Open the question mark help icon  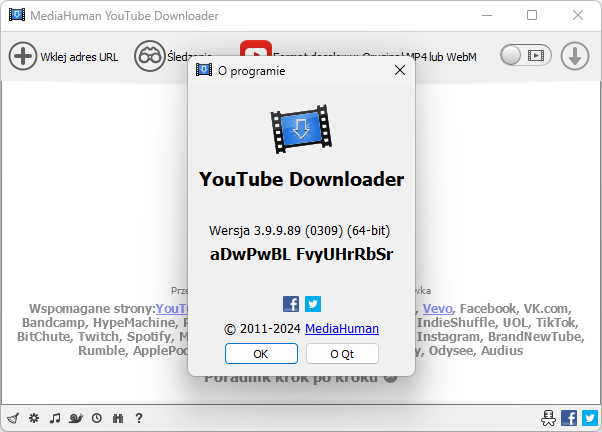pos(139,418)
